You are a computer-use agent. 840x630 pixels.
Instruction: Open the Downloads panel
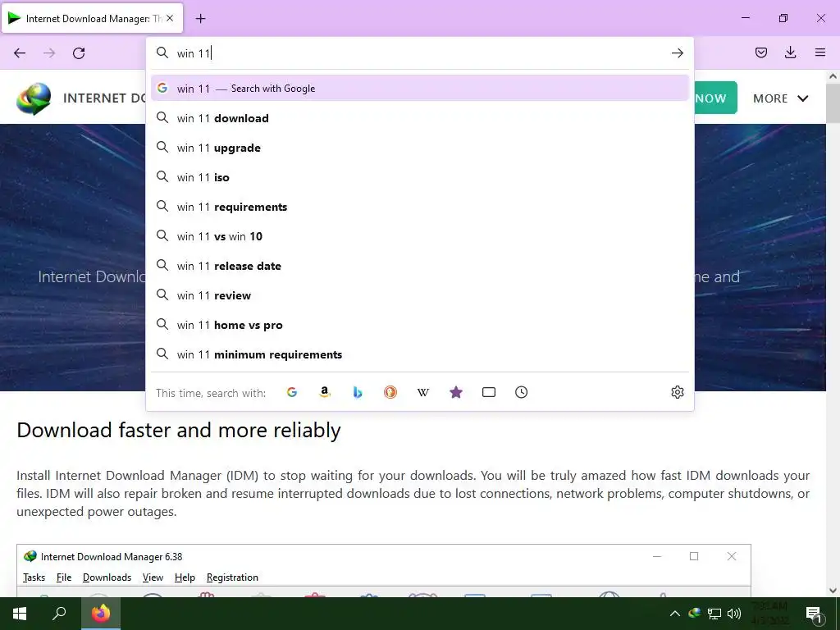coord(790,52)
